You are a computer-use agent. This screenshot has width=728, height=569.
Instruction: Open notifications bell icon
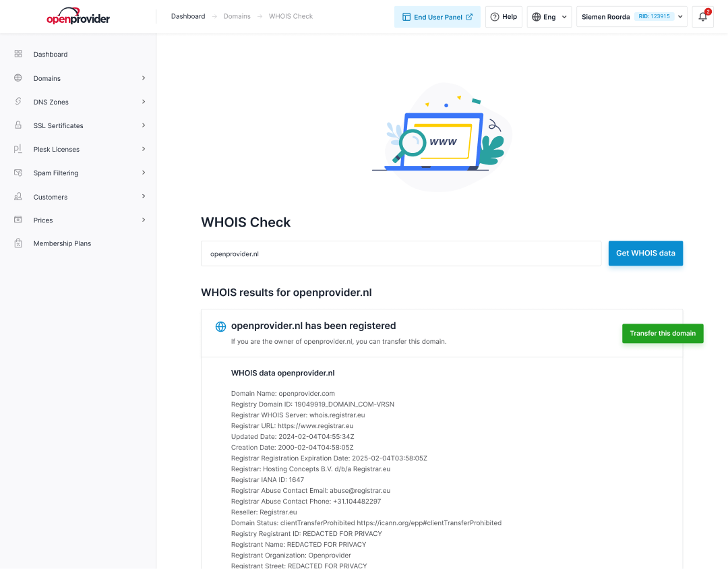pos(702,17)
